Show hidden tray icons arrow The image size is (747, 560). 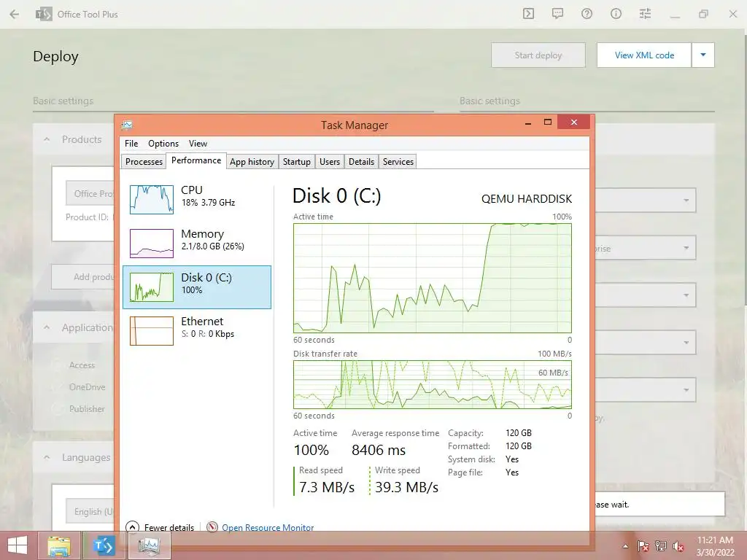[625, 546]
